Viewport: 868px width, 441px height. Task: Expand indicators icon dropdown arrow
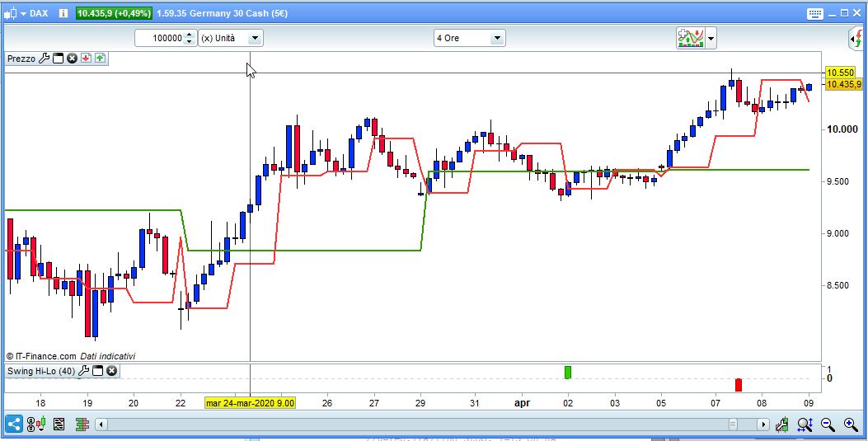pyautogui.click(x=711, y=39)
